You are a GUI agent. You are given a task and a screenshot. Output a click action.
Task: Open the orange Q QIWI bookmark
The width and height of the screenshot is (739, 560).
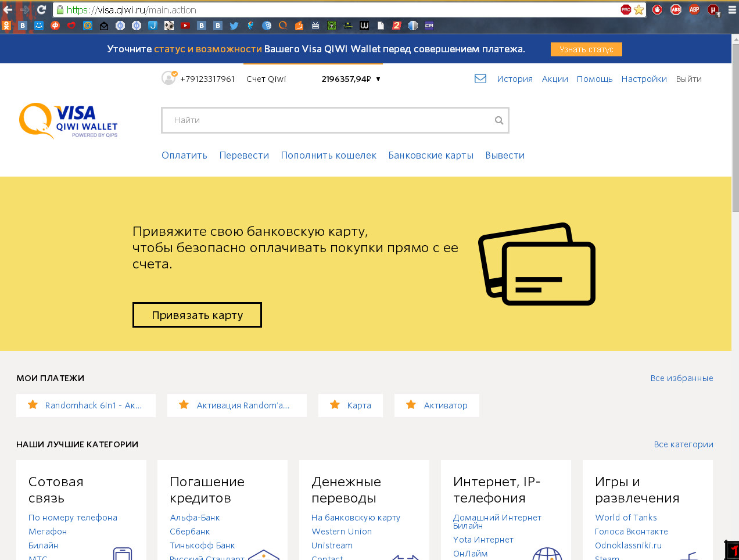tap(283, 25)
